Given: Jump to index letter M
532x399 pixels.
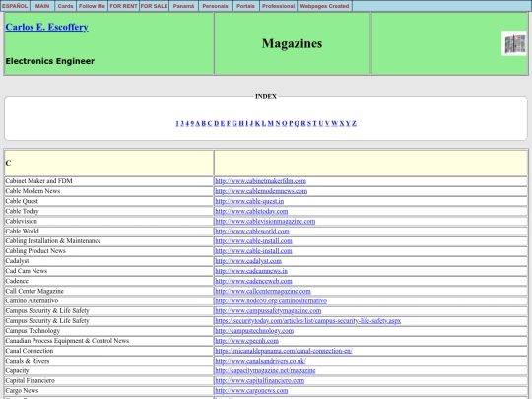Looking at the screenshot, I should point(270,123).
